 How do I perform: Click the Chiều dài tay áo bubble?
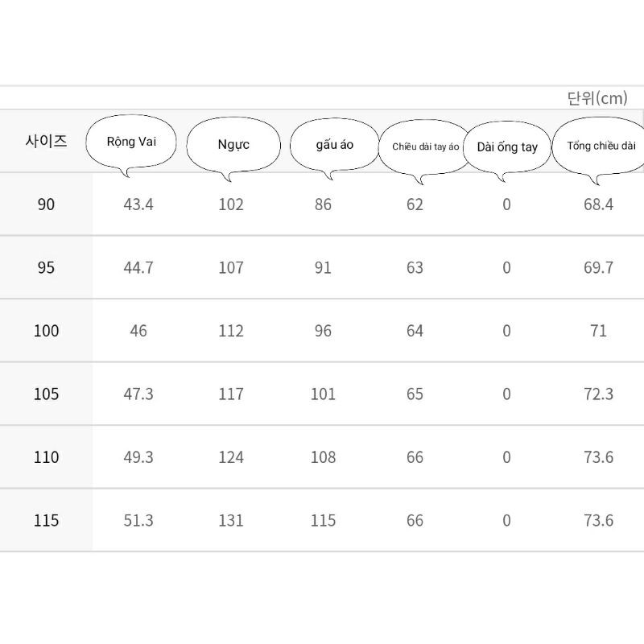[425, 147]
